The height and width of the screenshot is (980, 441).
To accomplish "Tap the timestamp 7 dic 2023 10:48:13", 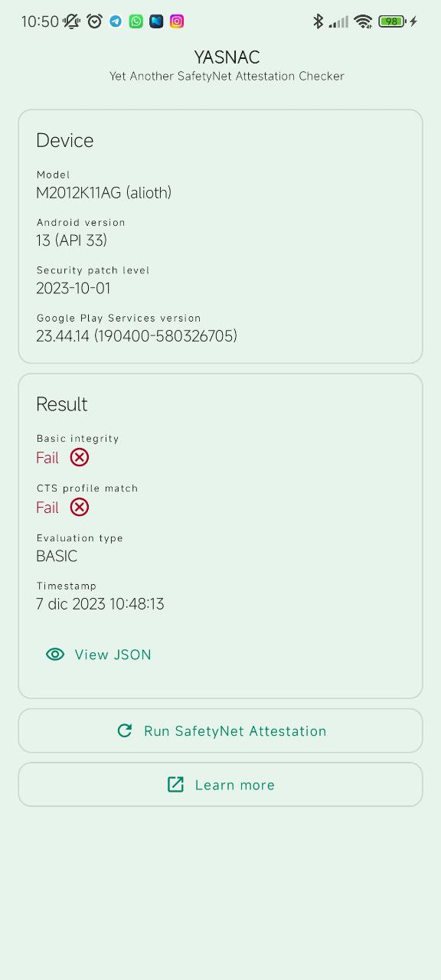I will pyautogui.click(x=100, y=604).
